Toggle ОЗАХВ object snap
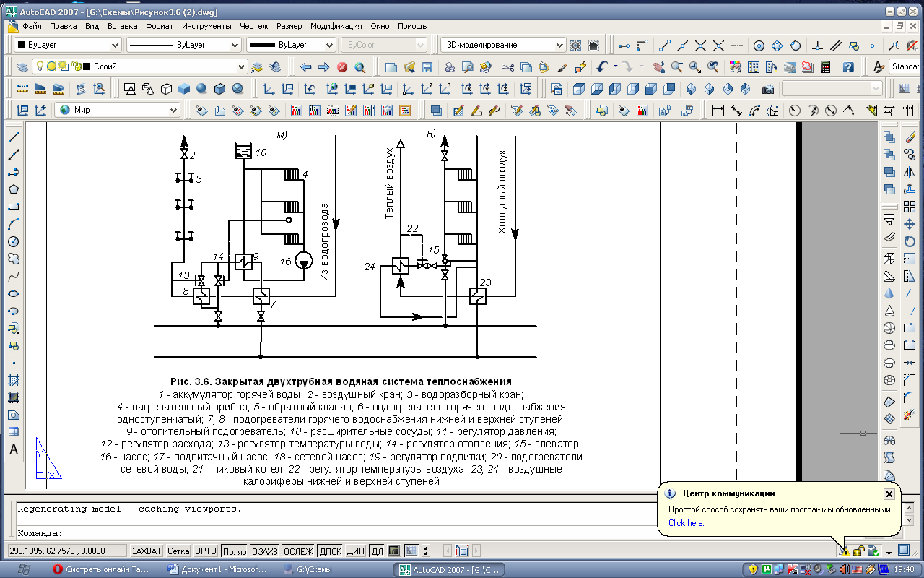 [x=264, y=551]
